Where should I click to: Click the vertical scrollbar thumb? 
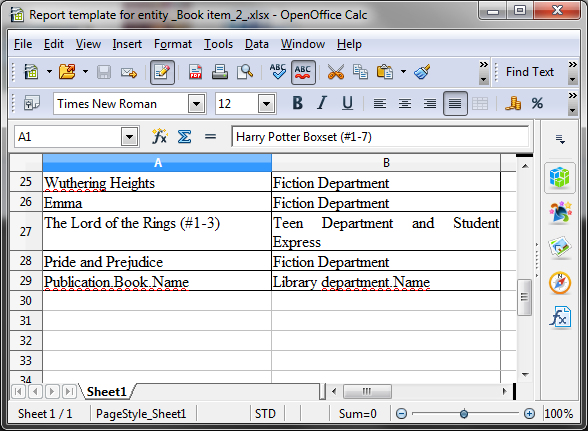pos(524,297)
